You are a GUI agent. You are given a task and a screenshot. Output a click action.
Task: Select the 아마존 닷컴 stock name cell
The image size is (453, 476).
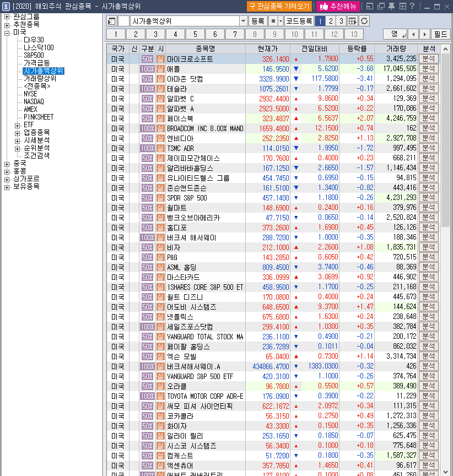pyautogui.click(x=205, y=79)
